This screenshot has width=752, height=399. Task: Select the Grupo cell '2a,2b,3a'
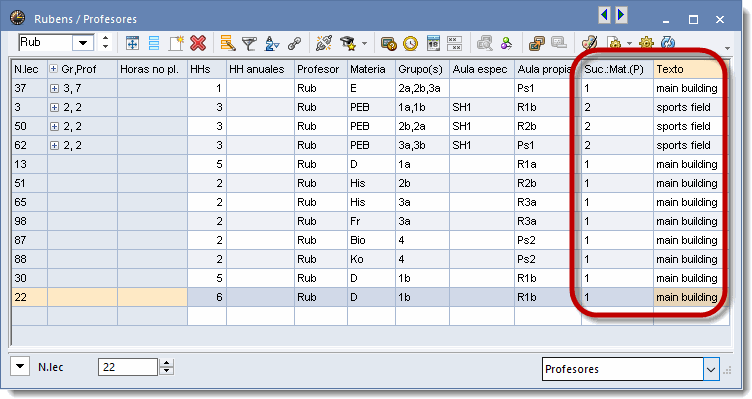point(422,88)
